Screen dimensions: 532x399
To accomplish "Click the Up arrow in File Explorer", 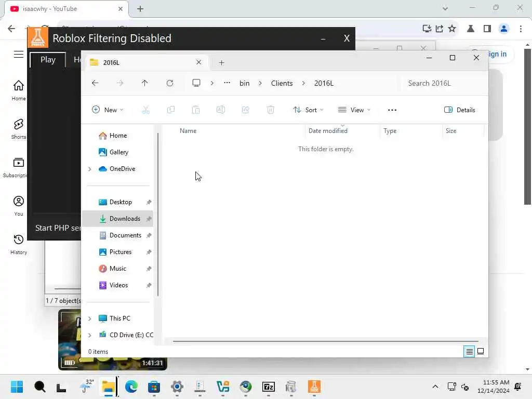I will (x=144, y=83).
